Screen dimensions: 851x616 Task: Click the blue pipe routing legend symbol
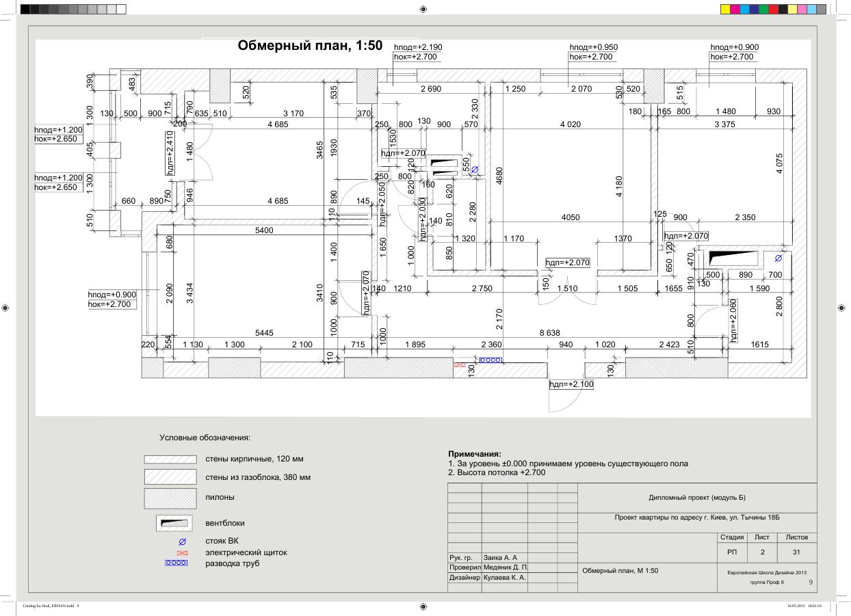176,563
